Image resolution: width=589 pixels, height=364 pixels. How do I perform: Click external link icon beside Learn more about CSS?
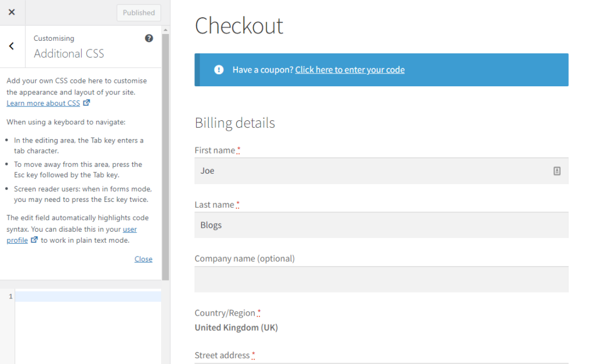(86, 102)
